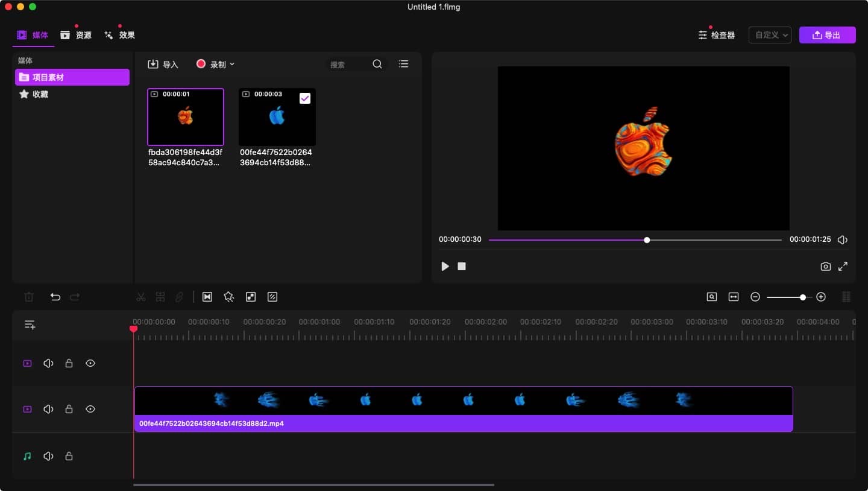Viewport: 868px width, 491px height.
Task: Stop the preview playback
Action: 462,266
